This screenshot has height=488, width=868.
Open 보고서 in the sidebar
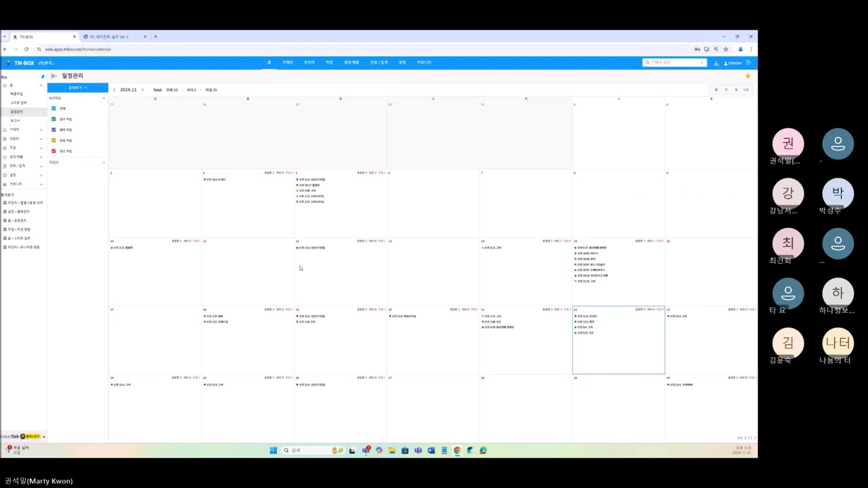[x=15, y=121]
